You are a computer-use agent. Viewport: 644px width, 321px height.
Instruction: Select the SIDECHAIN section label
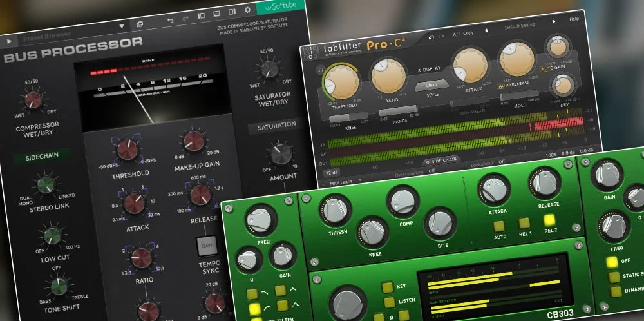41,156
